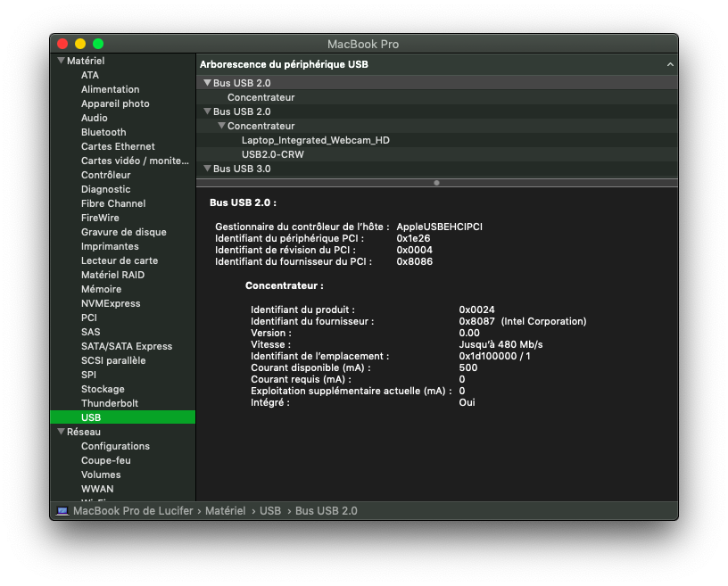Click the AppleUSBEHCIPCI value
Viewport: 728px width, 586px height.
439,227
